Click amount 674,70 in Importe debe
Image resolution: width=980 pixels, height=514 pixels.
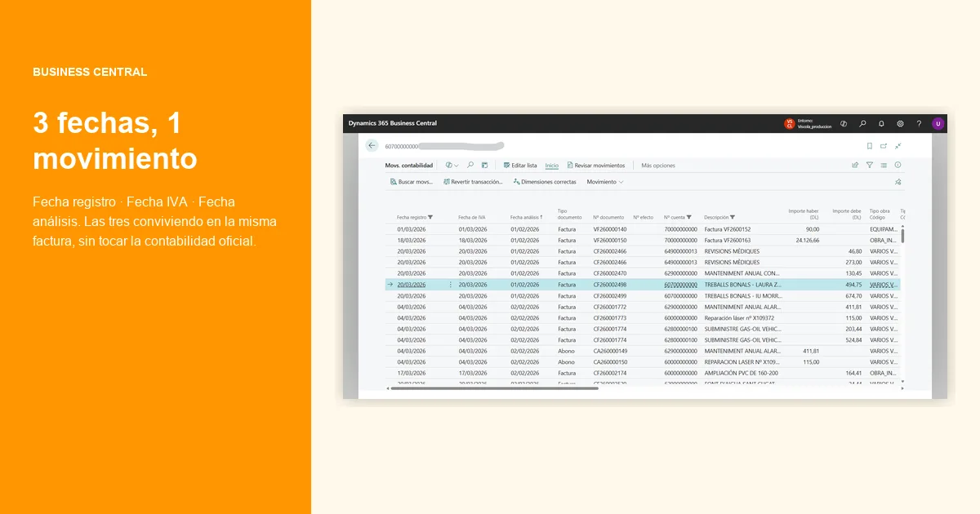tap(853, 296)
